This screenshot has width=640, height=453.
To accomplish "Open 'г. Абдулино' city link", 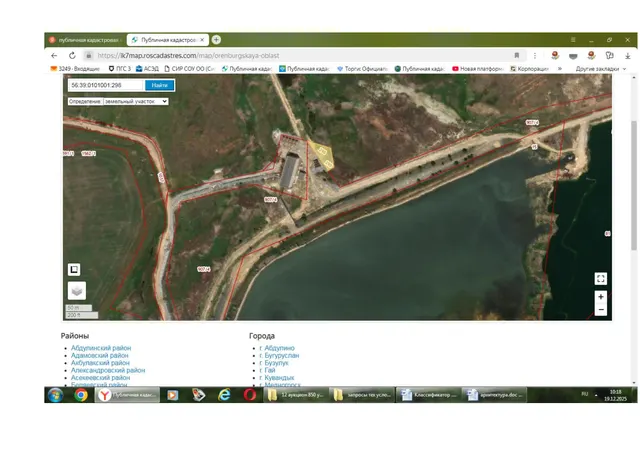I will pyautogui.click(x=277, y=348).
